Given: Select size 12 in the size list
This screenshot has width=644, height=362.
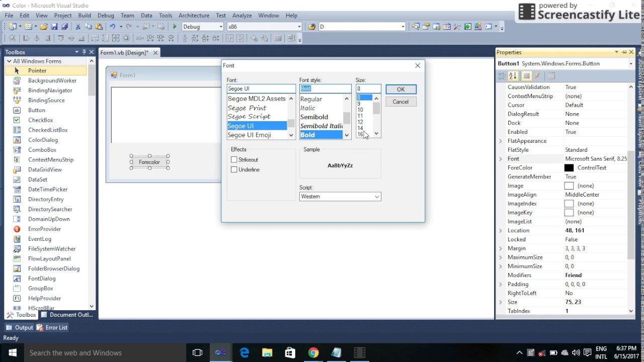Looking at the screenshot, I should (360, 122).
